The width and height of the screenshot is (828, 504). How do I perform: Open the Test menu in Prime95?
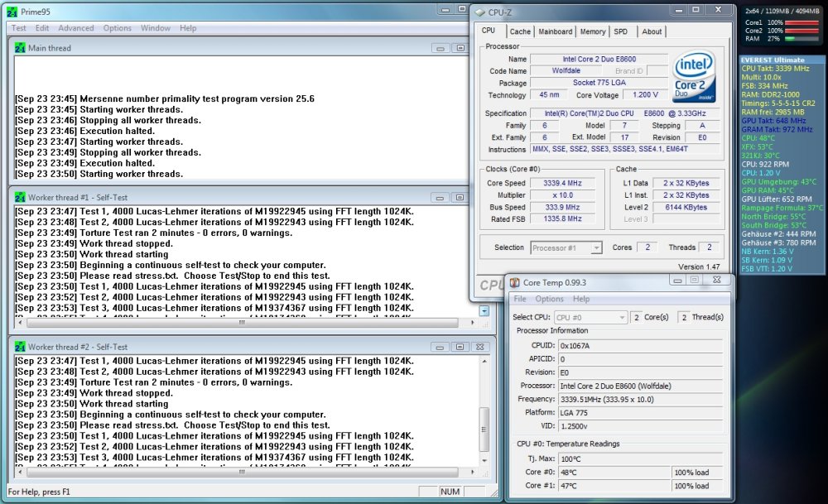point(18,28)
